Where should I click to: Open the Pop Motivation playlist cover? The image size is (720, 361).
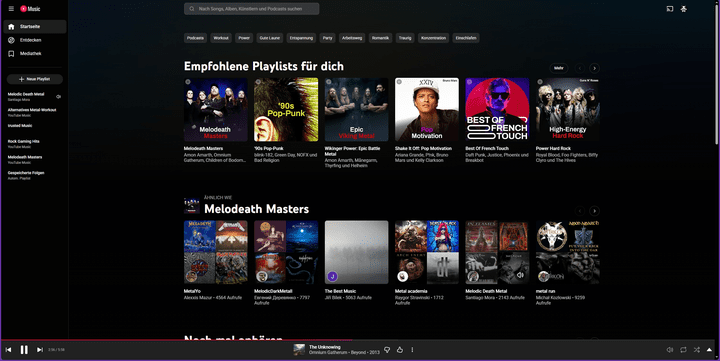(x=427, y=109)
